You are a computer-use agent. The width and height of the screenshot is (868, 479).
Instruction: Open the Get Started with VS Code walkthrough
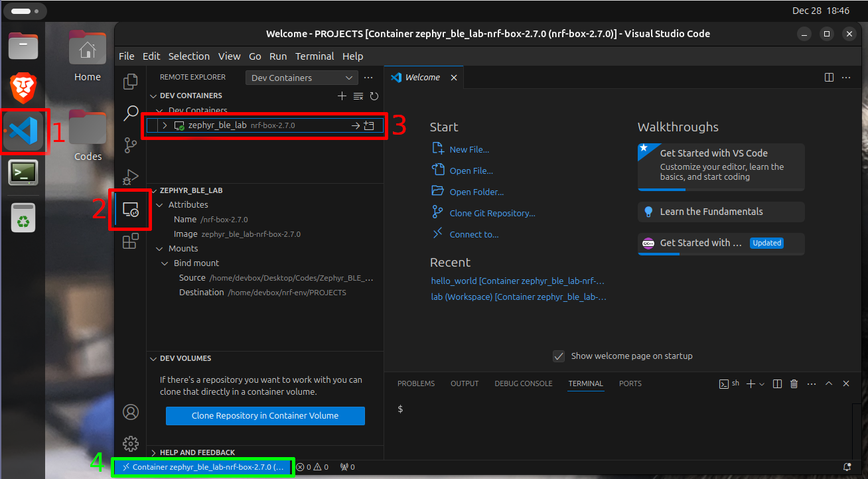(721, 167)
